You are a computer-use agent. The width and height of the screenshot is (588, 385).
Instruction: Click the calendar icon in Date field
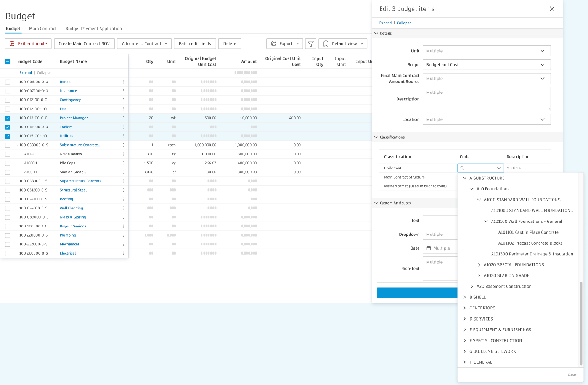coord(429,248)
